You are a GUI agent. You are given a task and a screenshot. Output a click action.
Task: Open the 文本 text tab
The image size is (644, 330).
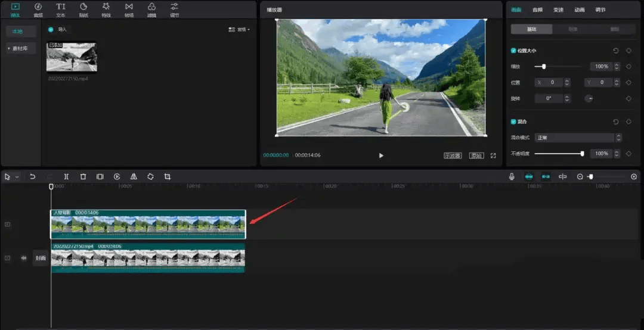point(61,10)
